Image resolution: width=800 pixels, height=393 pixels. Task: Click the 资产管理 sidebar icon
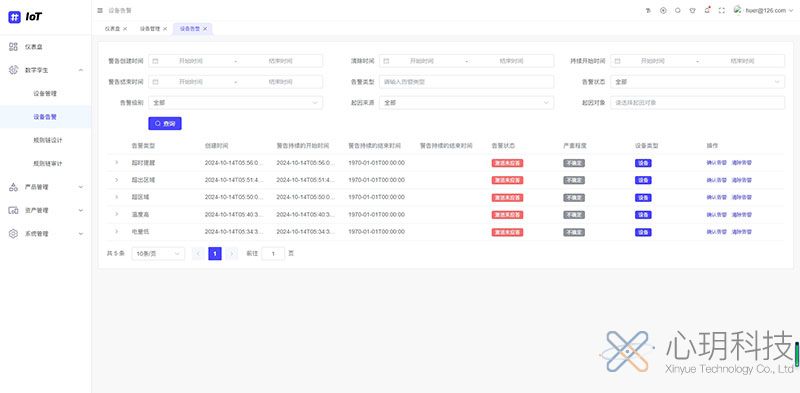(13, 210)
